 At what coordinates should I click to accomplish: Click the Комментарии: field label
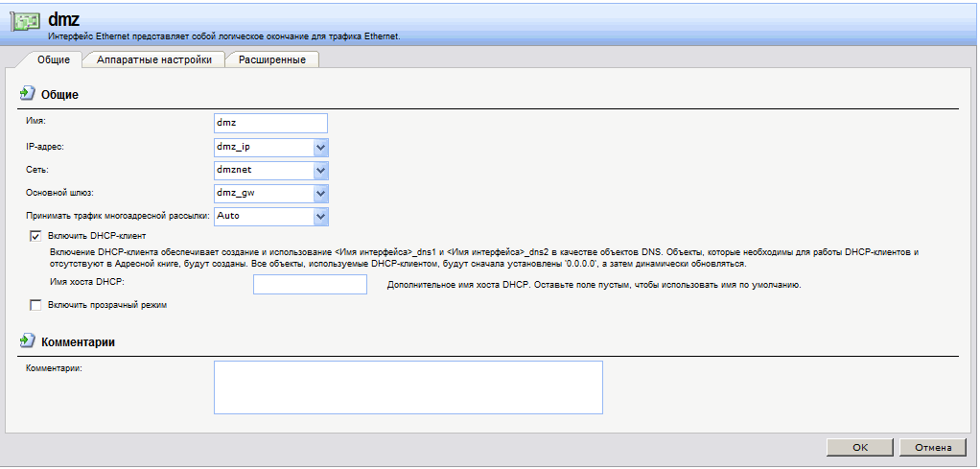[55, 367]
